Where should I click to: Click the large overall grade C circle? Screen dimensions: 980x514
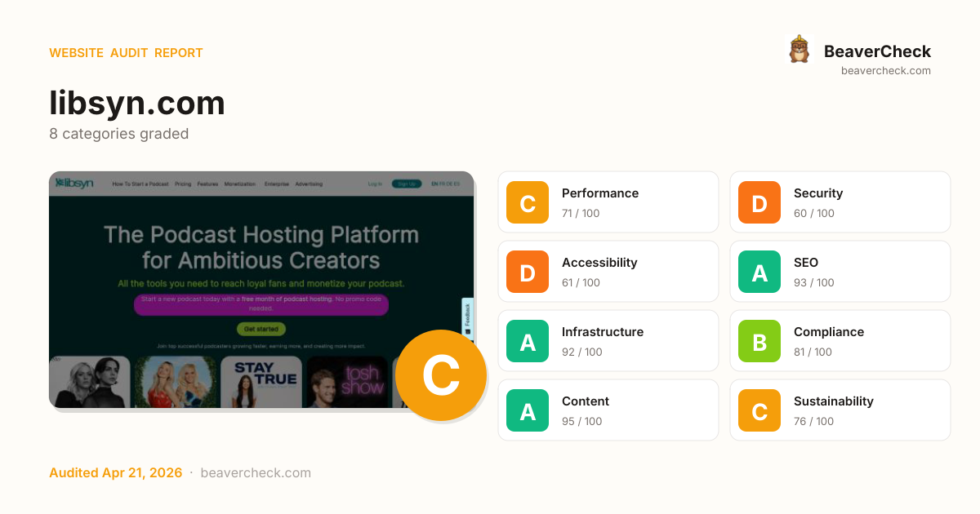[x=441, y=375]
